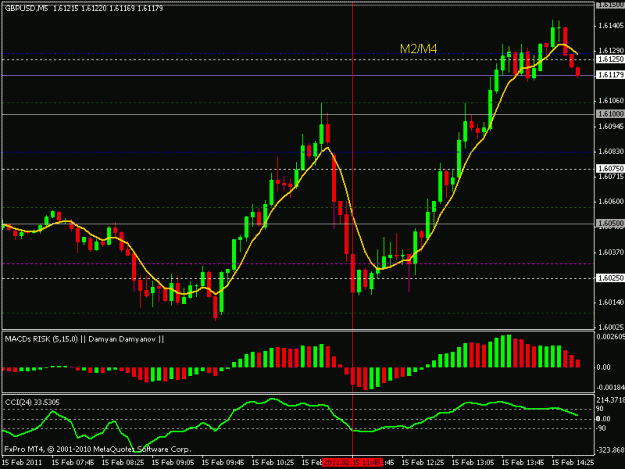Click the 1.60370 price scale value
Viewport: 625px width, 469px height.
click(611, 252)
